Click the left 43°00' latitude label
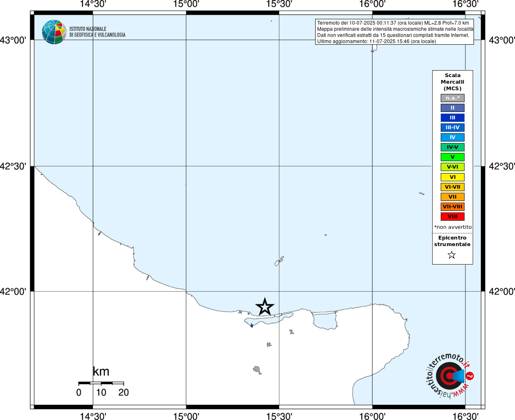The height and width of the screenshot is (420, 515). pos(13,40)
